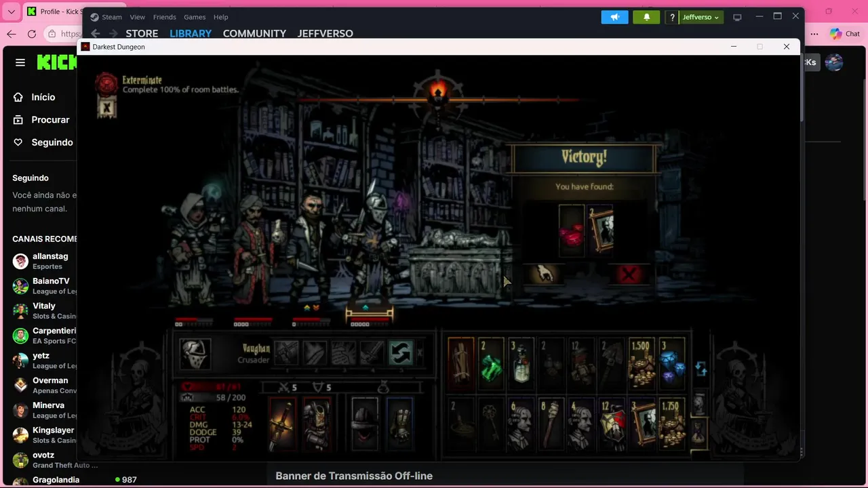Select Vaughan's third combat skill
Image resolution: width=868 pixels, height=488 pixels.
(x=343, y=352)
